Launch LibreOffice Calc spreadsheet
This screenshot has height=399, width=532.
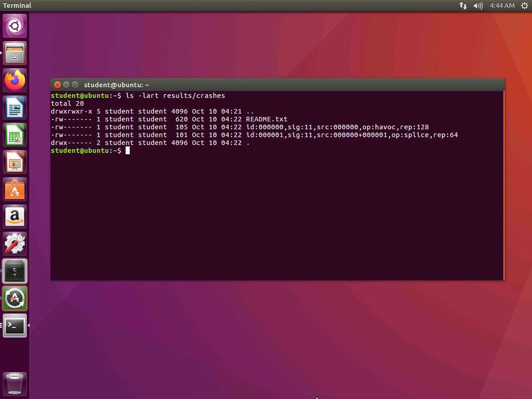click(x=15, y=135)
